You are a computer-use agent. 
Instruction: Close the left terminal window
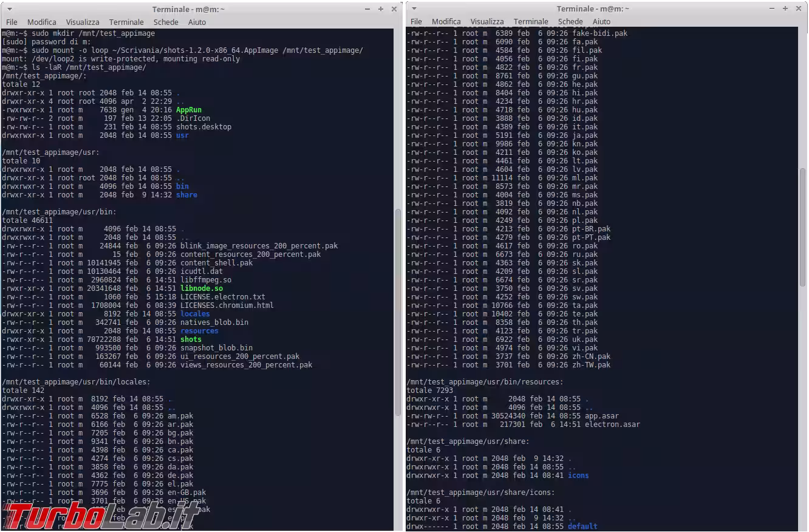point(393,9)
